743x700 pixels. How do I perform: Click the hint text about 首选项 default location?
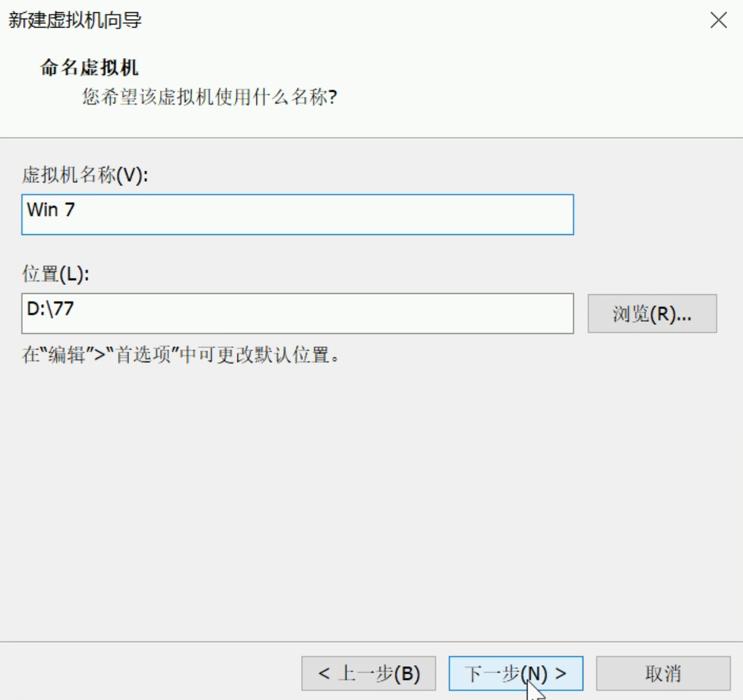tap(181, 355)
